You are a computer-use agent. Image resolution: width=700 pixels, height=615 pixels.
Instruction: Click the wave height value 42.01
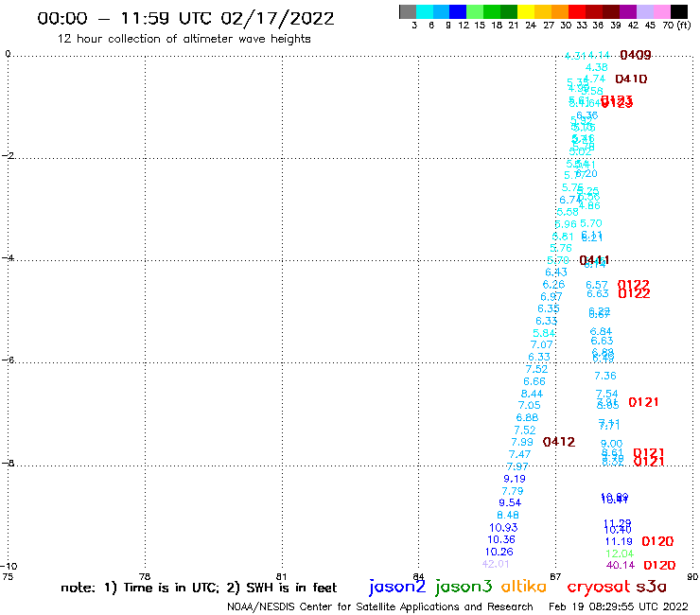pyautogui.click(x=496, y=564)
